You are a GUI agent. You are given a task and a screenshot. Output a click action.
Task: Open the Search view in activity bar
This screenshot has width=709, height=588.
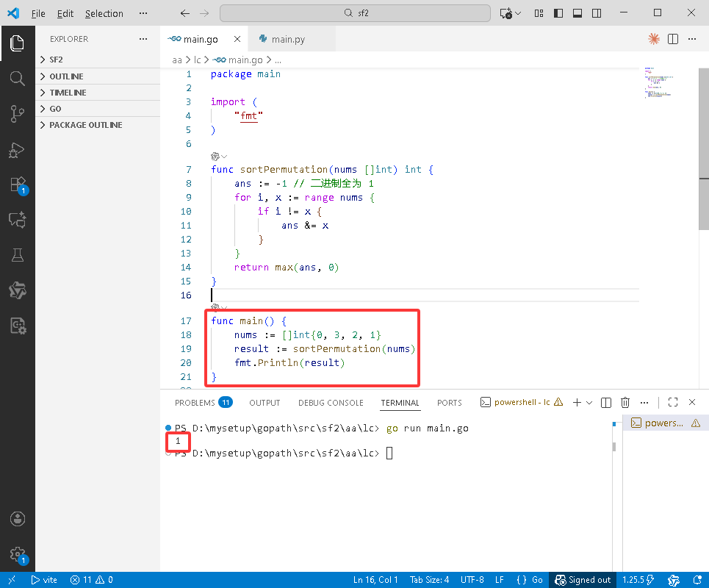(17, 78)
